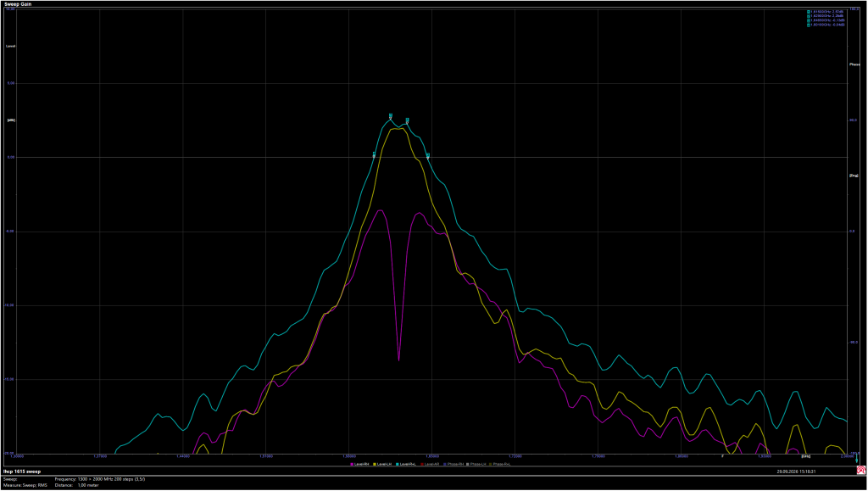Click the timestamp in the status bar
Viewport: 868px width, 491px height.
(797, 471)
